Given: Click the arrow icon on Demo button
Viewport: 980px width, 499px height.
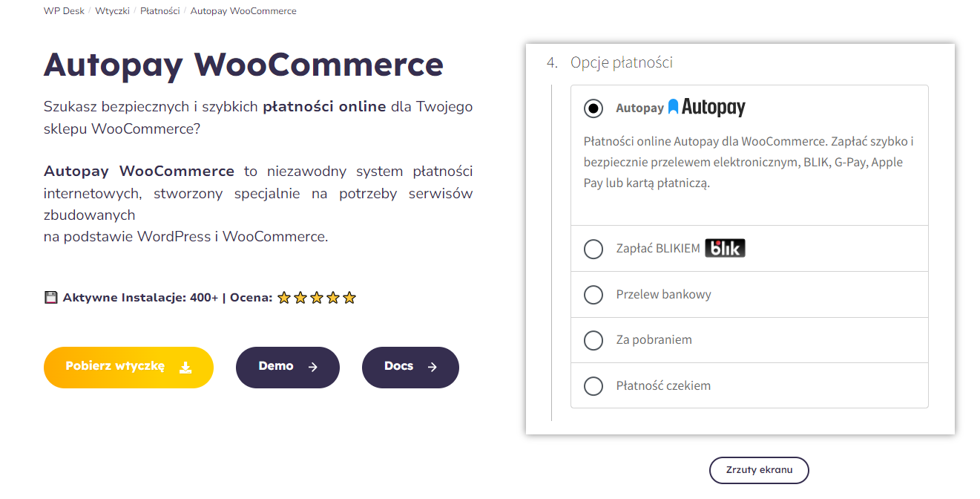Looking at the screenshot, I should click(x=313, y=367).
